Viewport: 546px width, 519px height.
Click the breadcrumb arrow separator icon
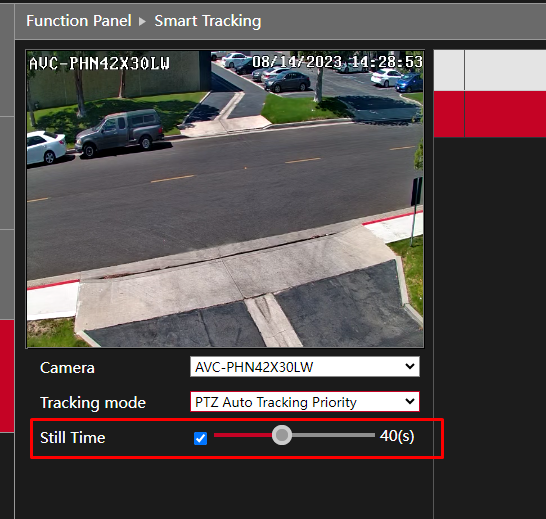click(142, 22)
